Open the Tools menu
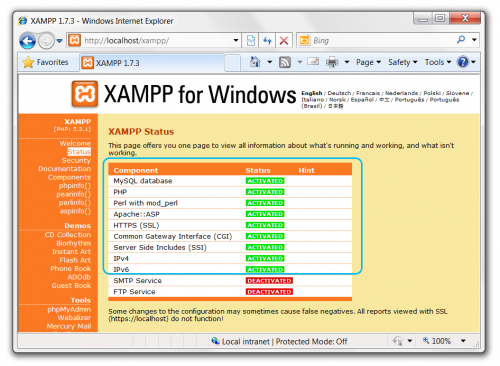 tap(438, 62)
